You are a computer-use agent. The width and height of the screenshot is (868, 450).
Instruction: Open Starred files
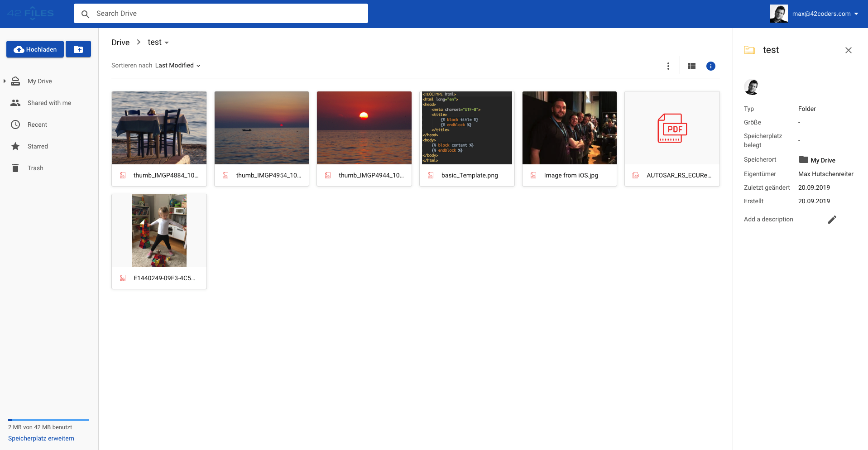click(38, 146)
